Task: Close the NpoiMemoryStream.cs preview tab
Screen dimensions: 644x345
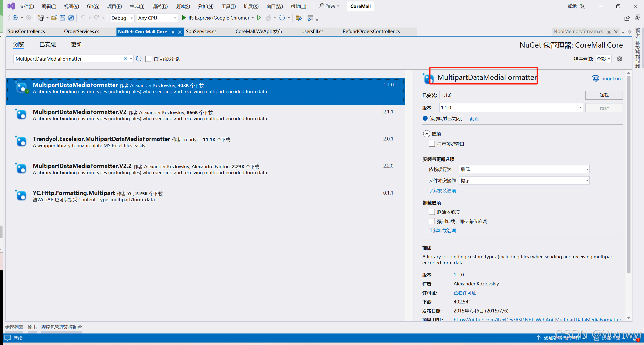Action: point(616,32)
